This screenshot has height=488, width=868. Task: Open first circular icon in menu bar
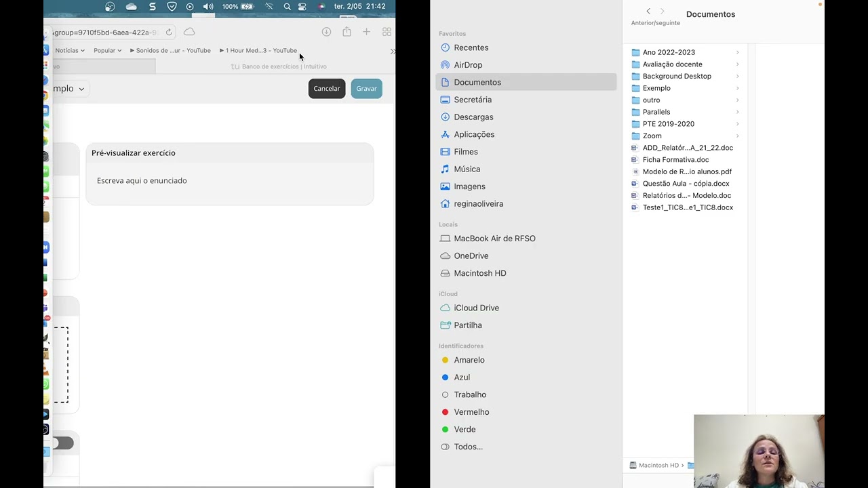[x=111, y=7]
